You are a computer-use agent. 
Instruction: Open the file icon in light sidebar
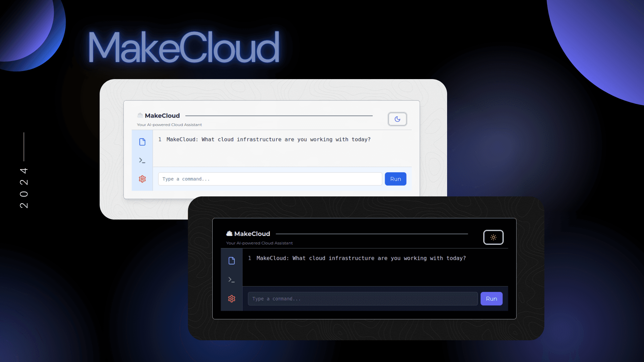coord(142,142)
